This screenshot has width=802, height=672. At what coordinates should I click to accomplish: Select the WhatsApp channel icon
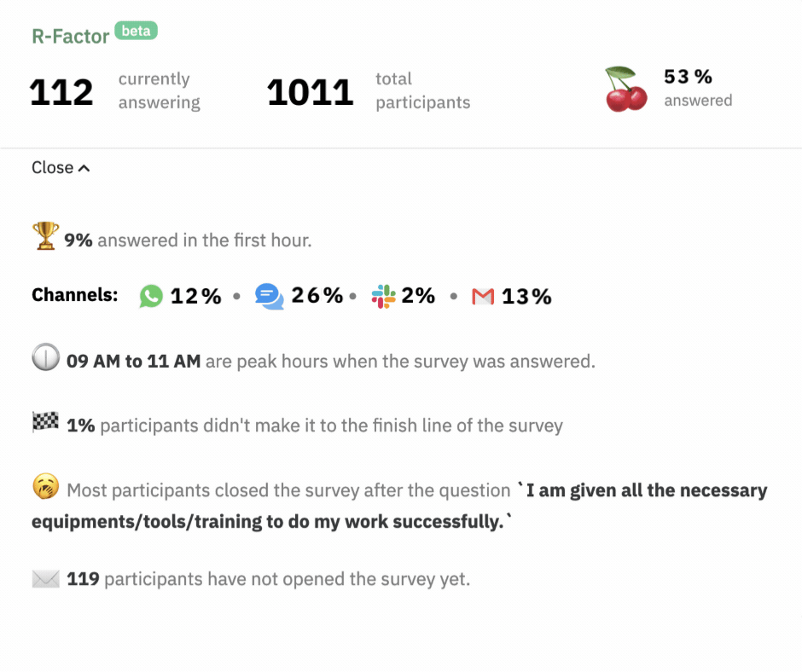[x=150, y=296]
